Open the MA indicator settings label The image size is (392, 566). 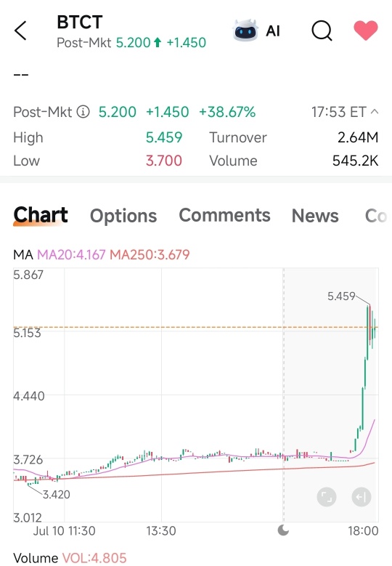click(23, 255)
